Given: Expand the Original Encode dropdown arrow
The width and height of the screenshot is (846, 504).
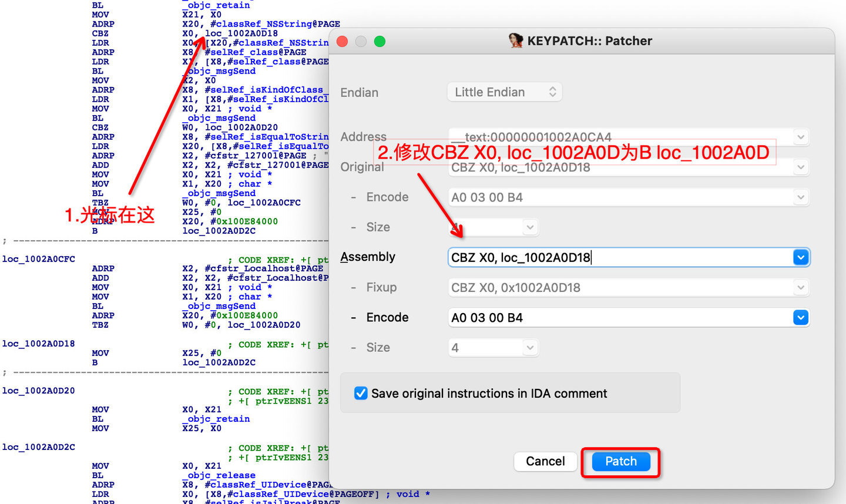Looking at the screenshot, I should [800, 197].
